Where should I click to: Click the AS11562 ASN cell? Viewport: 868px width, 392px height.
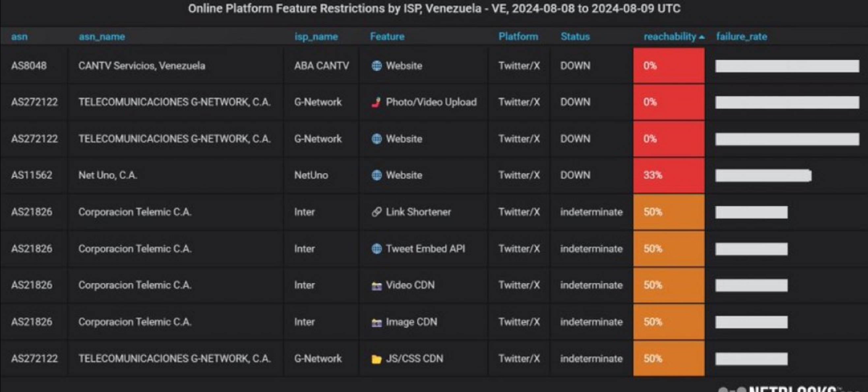click(32, 175)
